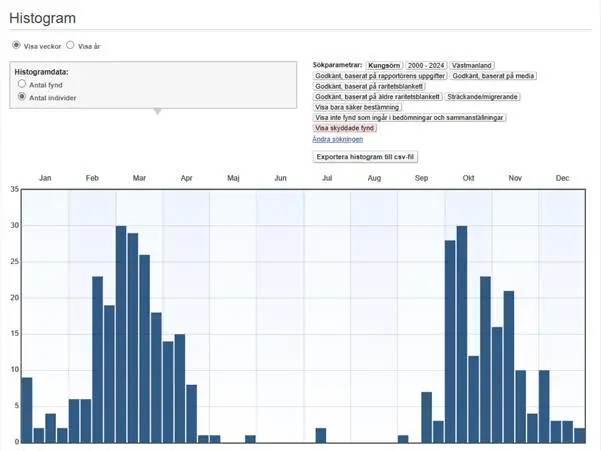Click the 2000 - 2024 parameter tag

[425, 65]
